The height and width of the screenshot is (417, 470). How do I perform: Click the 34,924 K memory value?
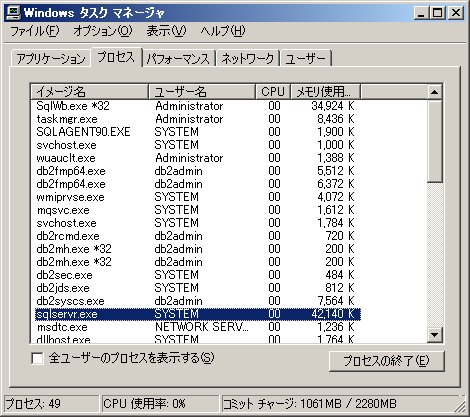pyautogui.click(x=332, y=106)
